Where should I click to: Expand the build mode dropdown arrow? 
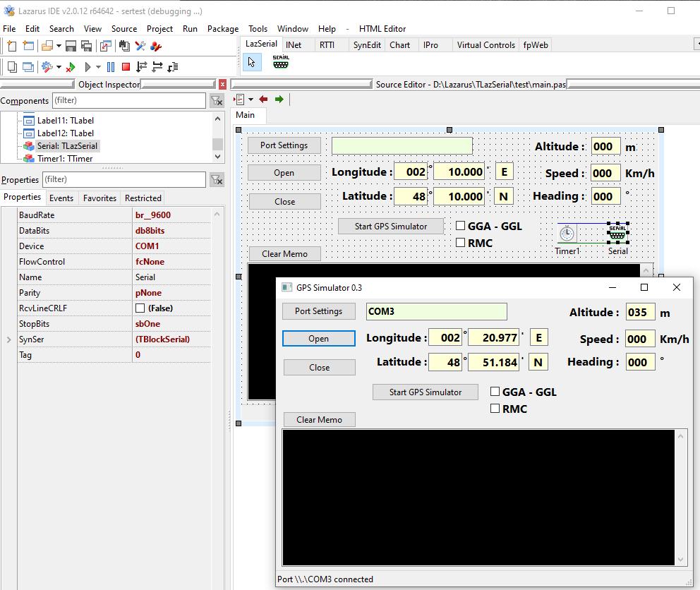tap(59, 67)
